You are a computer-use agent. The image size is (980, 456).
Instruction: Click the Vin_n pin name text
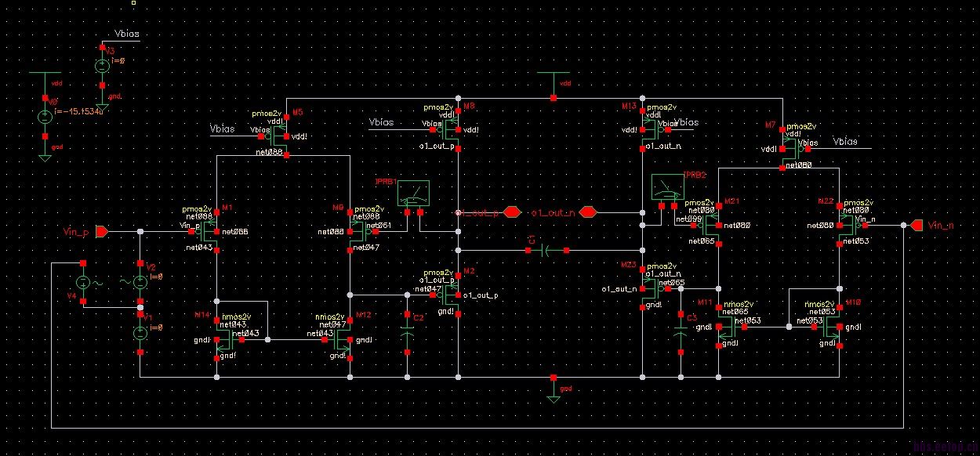(x=940, y=225)
